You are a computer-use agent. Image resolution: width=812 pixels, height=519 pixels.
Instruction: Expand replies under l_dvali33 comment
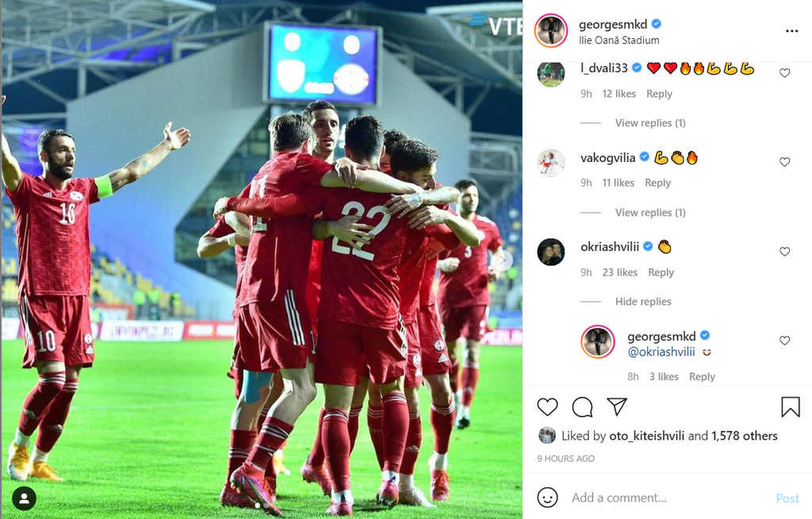[x=650, y=123]
